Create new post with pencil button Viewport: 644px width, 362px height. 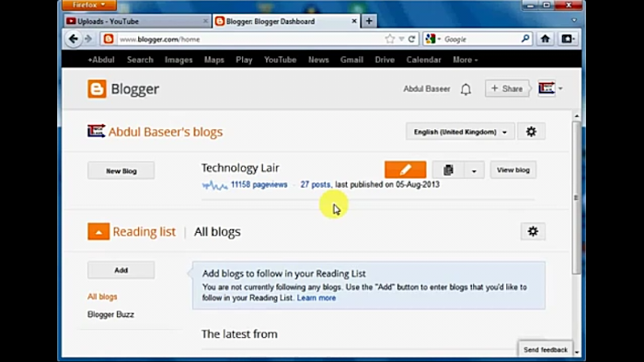pos(406,169)
